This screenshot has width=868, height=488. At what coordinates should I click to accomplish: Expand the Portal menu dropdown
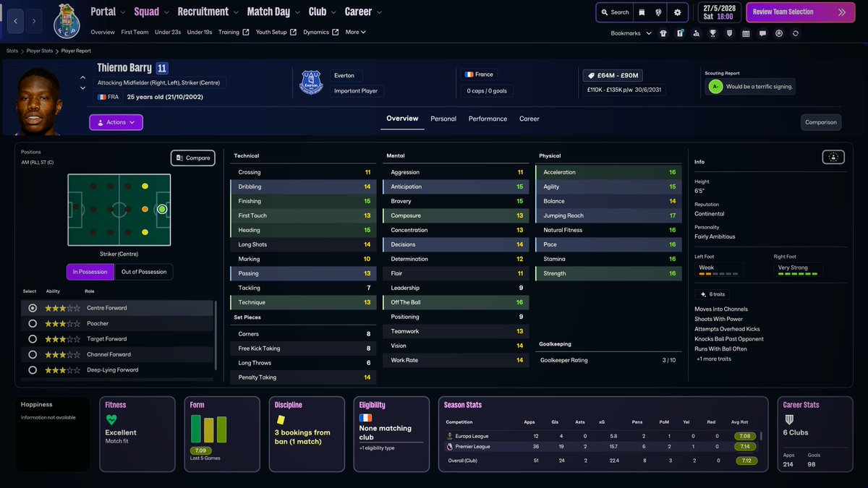[x=108, y=12]
